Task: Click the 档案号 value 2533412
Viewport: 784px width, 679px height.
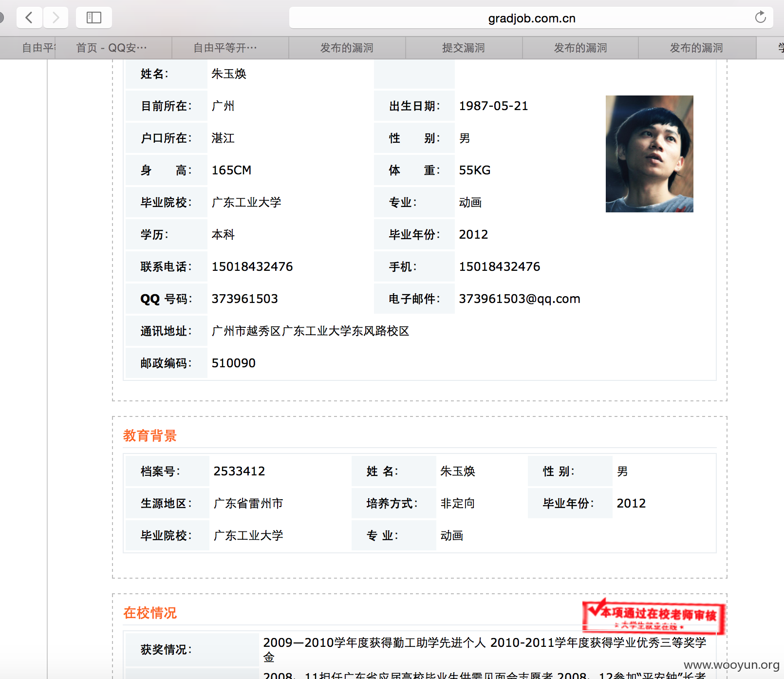Action: pos(239,471)
